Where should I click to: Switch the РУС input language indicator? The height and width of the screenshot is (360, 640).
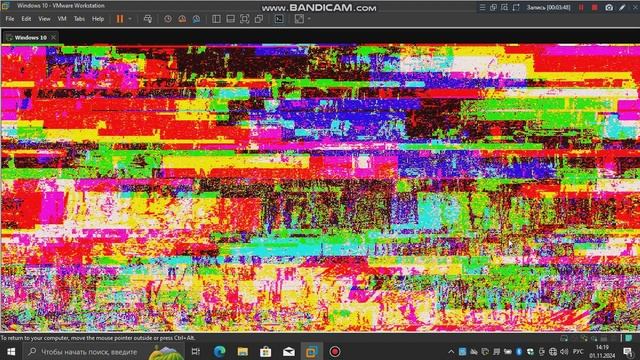pyautogui.click(x=578, y=351)
